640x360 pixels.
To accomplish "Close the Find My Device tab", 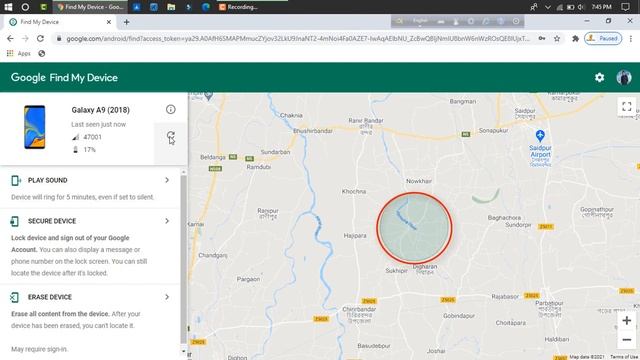I will coord(109,22).
